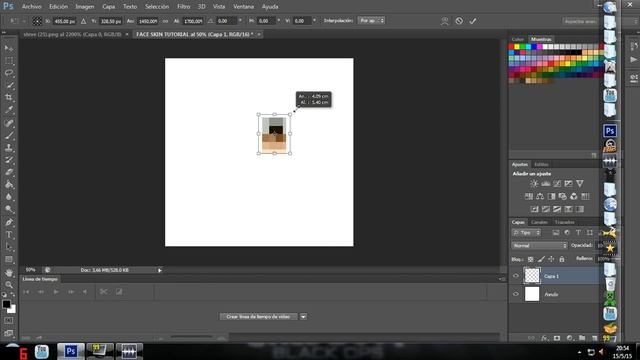Toggle Quick Mask mode
This screenshot has width=640, height=360.
pyautogui.click(x=9, y=321)
